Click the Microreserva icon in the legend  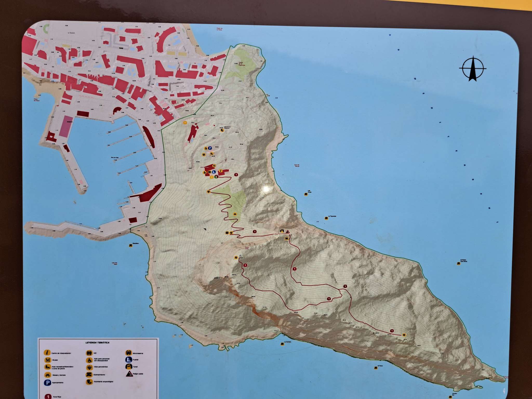click(129, 353)
